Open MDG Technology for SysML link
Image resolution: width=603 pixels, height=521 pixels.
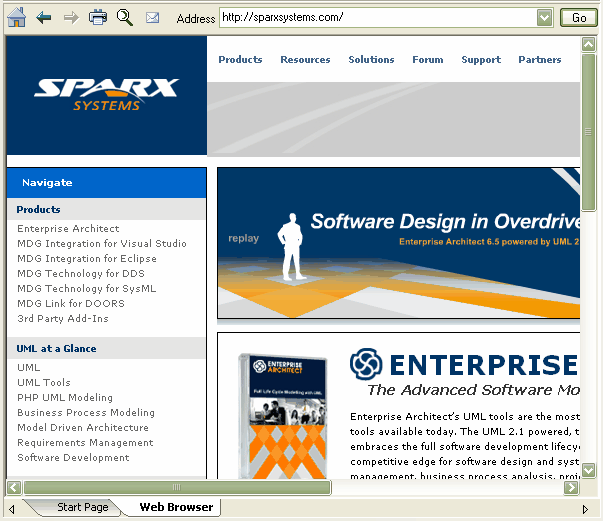click(87, 288)
